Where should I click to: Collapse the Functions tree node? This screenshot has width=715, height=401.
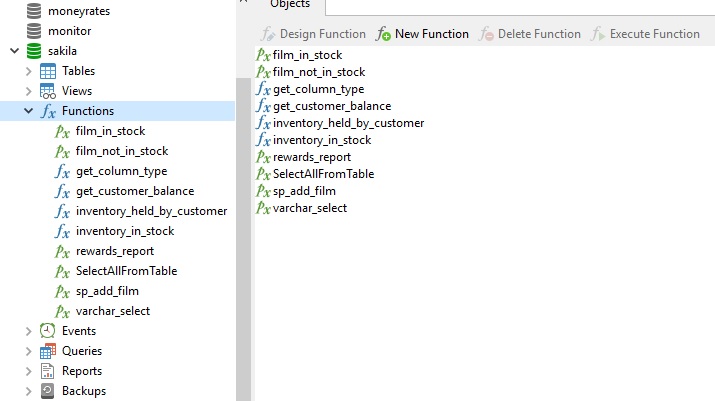(28, 111)
